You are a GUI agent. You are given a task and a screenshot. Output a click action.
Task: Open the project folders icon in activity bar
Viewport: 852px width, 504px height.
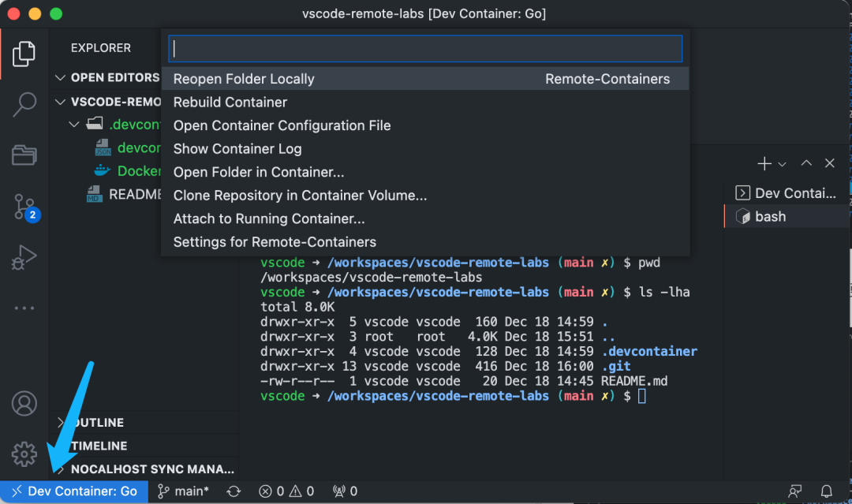pyautogui.click(x=24, y=155)
